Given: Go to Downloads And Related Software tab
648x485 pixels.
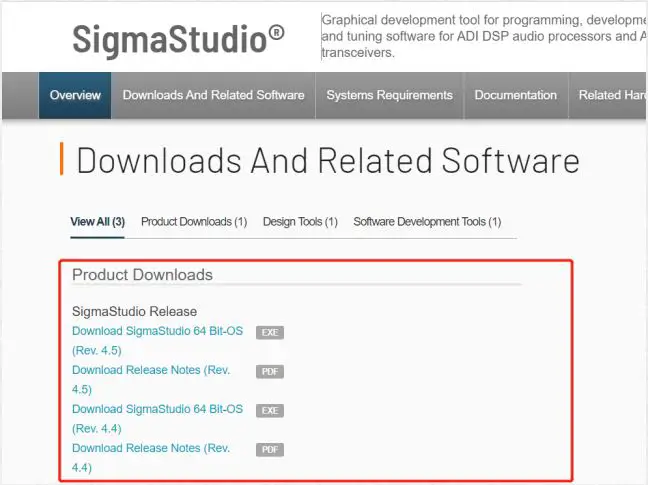Looking at the screenshot, I should [213, 95].
